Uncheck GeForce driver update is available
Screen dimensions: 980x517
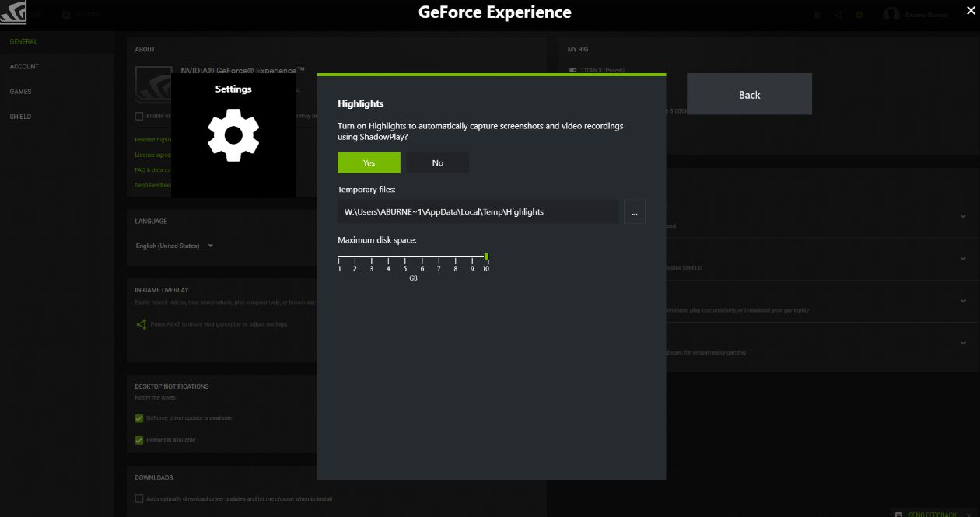pos(139,417)
